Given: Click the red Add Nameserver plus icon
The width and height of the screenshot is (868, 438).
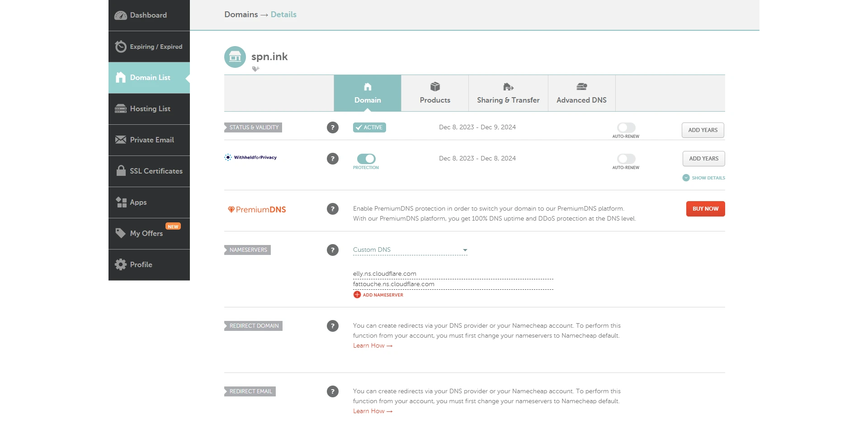Looking at the screenshot, I should 357,295.
